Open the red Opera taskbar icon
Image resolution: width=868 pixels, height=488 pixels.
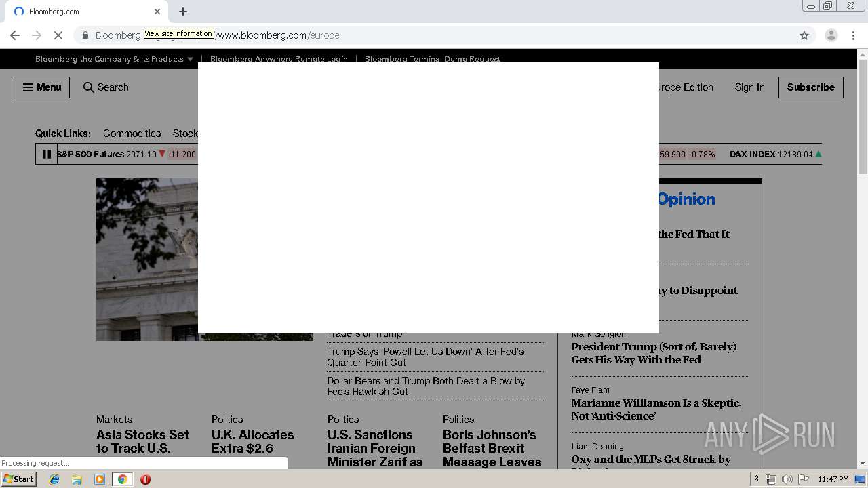tap(145, 479)
